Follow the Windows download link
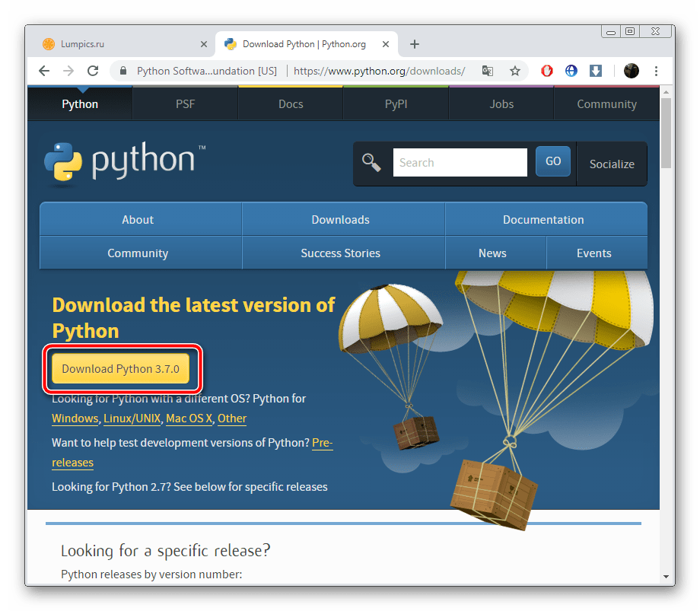The width and height of the screenshot is (700, 611). point(75,418)
